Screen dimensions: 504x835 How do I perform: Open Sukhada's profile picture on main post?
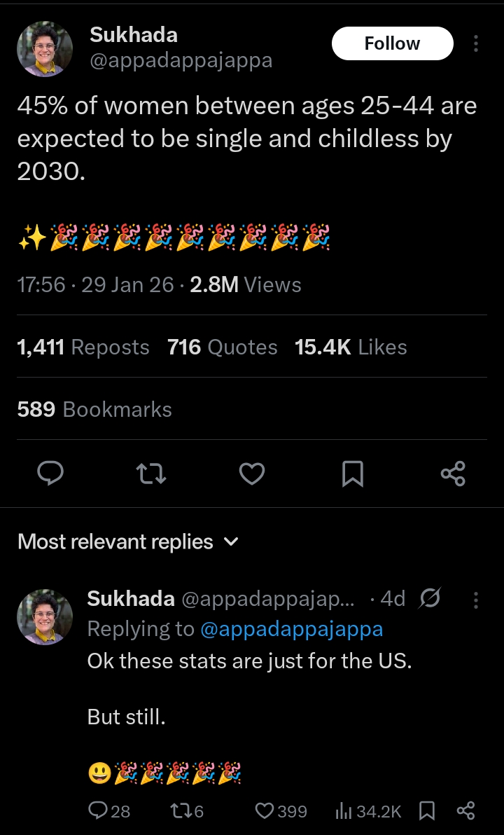click(45, 48)
